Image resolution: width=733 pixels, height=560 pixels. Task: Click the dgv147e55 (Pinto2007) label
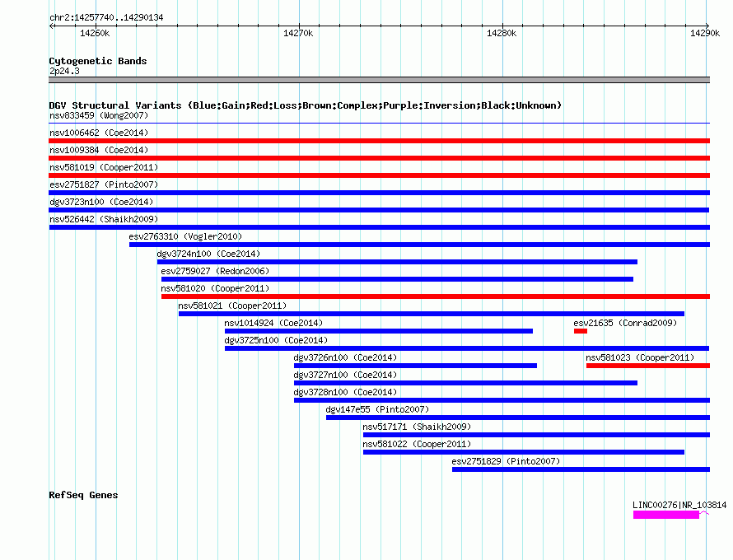tap(377, 409)
